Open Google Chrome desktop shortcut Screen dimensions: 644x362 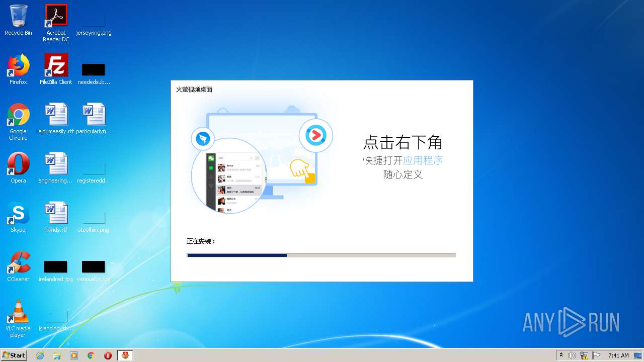(x=18, y=122)
